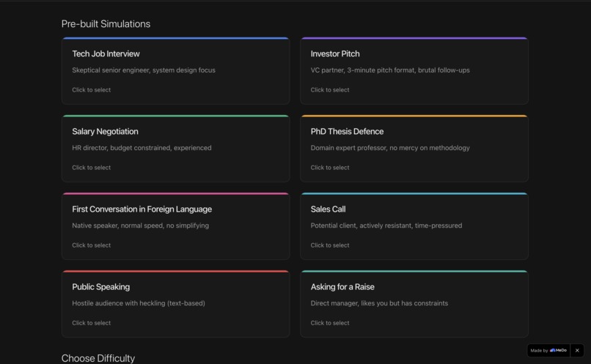Pick the Asking for a Raise card
The width and height of the screenshot is (591, 364).
tap(414, 304)
